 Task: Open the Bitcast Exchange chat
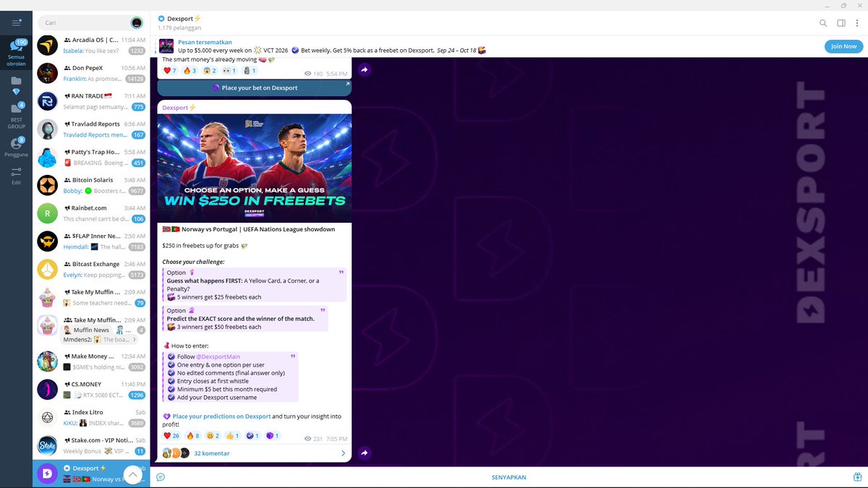point(90,270)
